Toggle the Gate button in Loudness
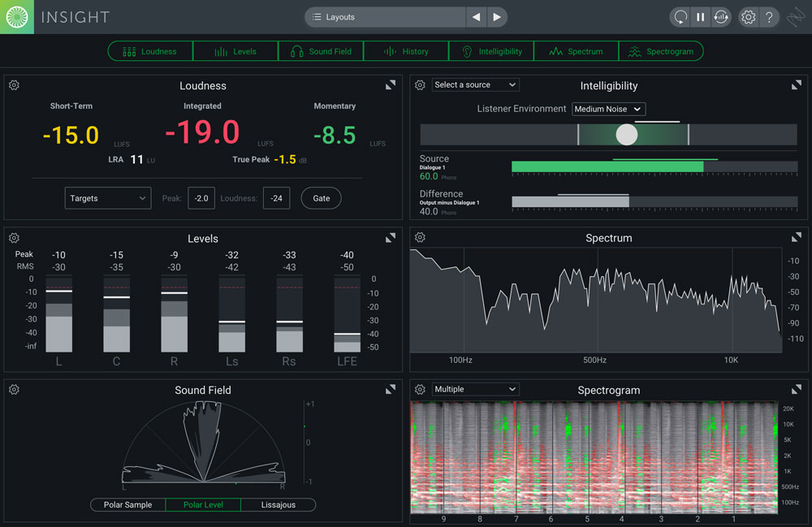Image resolution: width=812 pixels, height=527 pixels. 321,198
